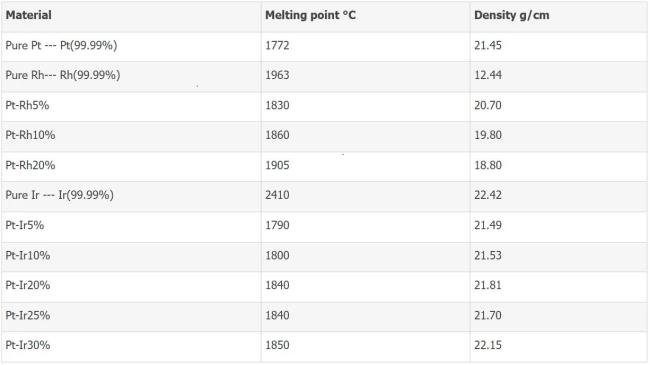
Task: Click the Pt-Rh10% material cell
Action: pyautogui.click(x=131, y=136)
